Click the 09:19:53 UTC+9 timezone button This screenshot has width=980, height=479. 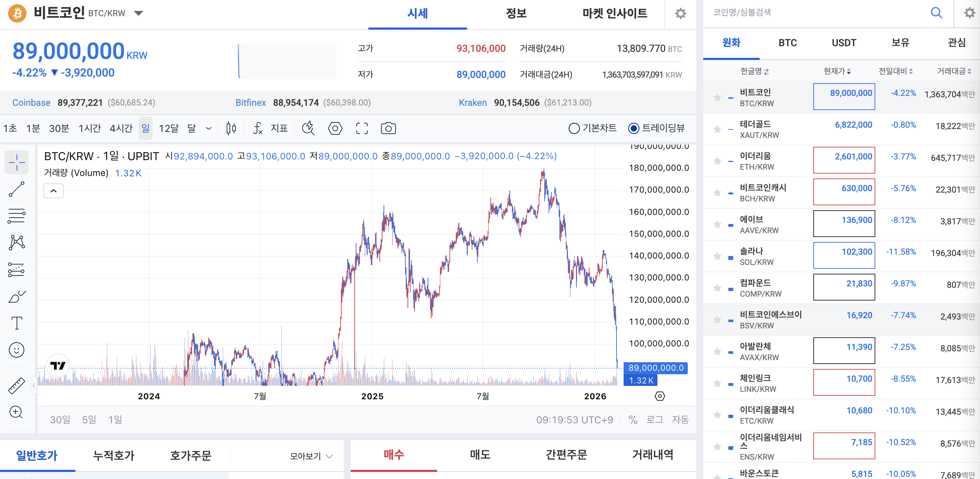coord(575,420)
